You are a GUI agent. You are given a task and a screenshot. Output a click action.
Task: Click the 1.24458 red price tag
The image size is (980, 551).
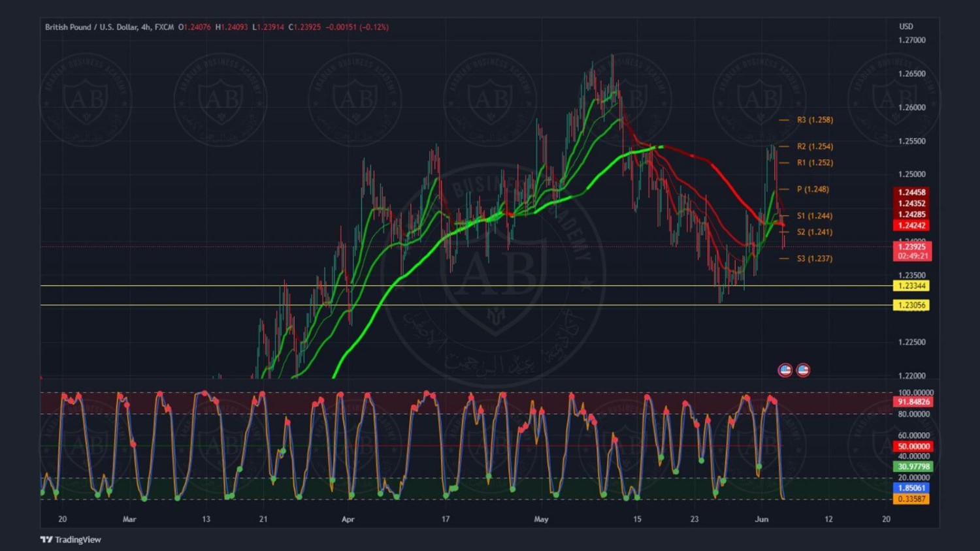[x=911, y=193]
